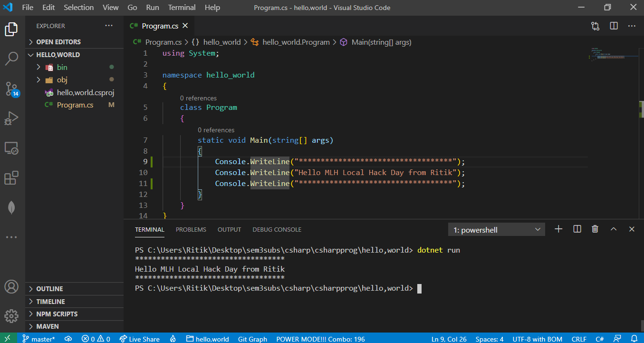Switch to the Debug Console tab
Image resolution: width=644 pixels, height=343 pixels.
[277, 229]
